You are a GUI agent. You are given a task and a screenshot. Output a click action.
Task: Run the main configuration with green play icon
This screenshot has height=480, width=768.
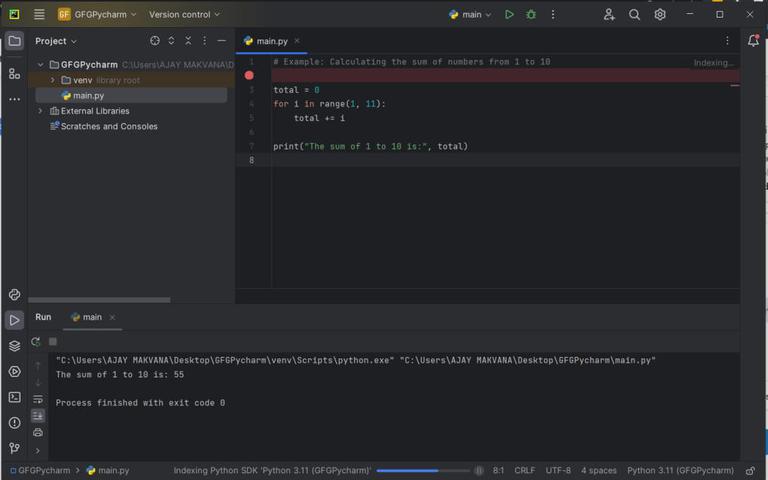(509, 15)
